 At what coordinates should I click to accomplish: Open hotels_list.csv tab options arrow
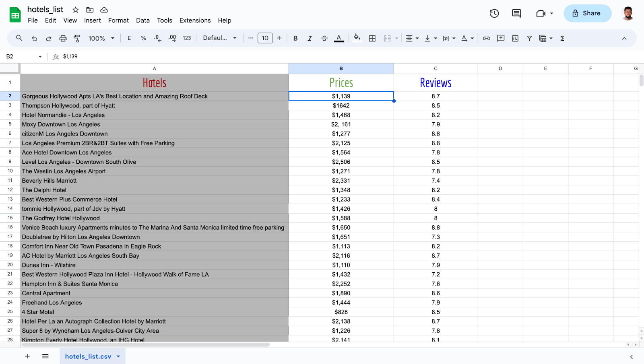(118, 356)
